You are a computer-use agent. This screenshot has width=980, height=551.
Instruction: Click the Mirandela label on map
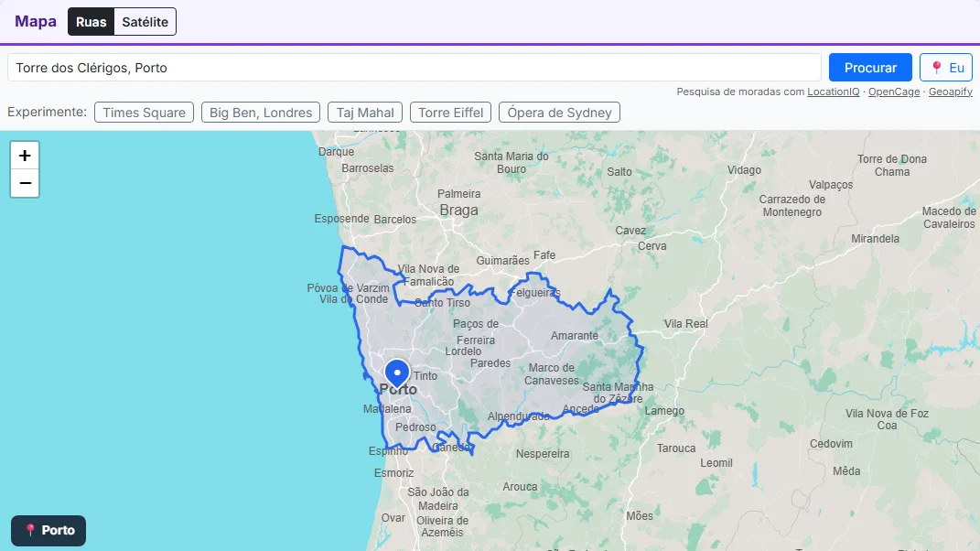point(875,239)
